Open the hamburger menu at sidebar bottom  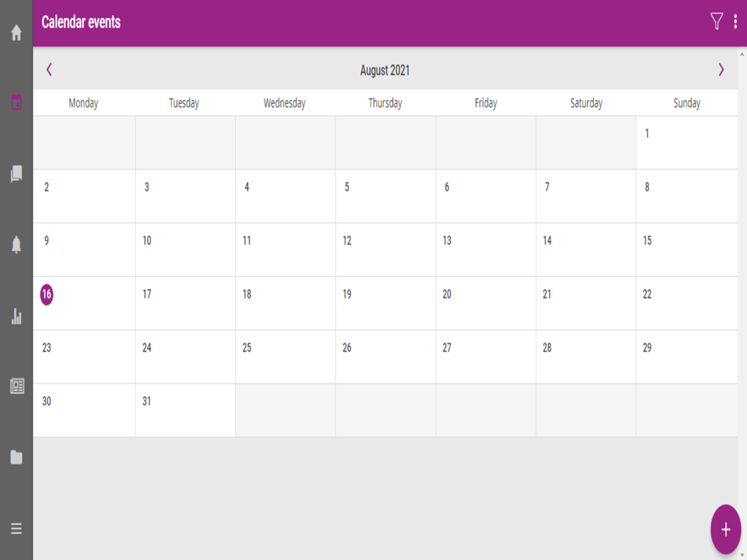point(16,529)
